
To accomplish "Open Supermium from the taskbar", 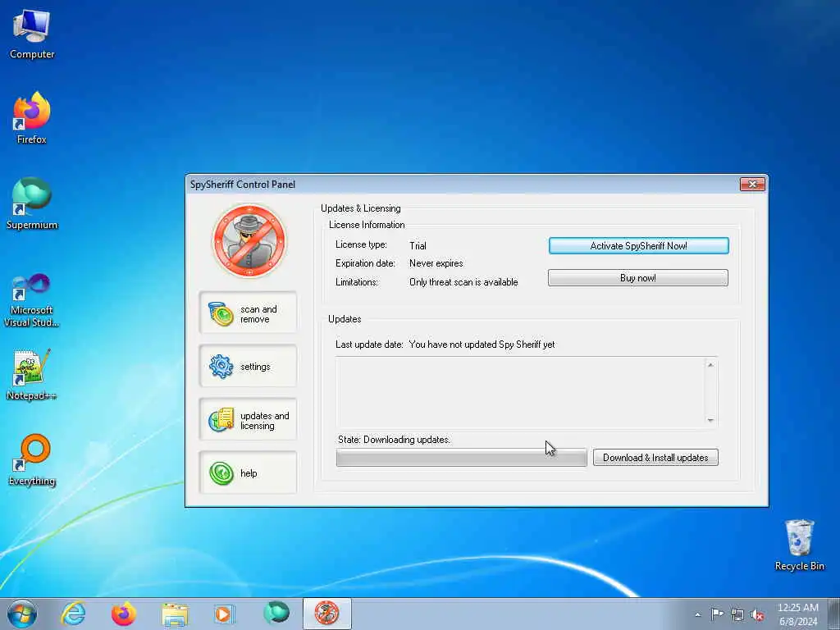I will (276, 614).
